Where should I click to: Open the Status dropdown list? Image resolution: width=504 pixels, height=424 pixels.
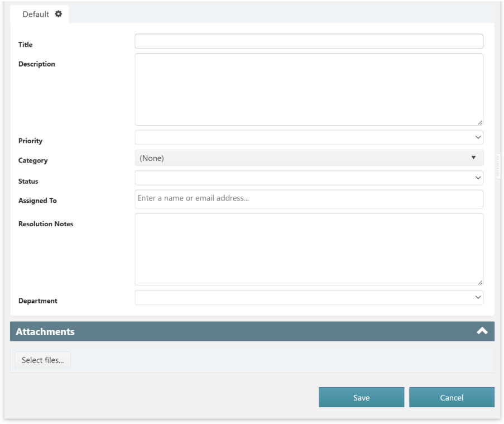pyautogui.click(x=309, y=178)
